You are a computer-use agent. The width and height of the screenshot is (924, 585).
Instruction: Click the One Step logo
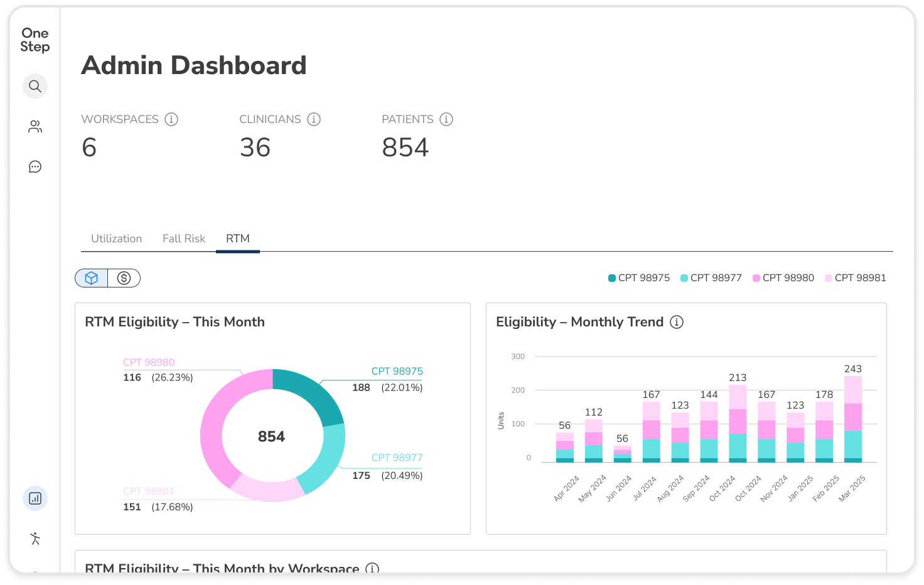pos(35,40)
